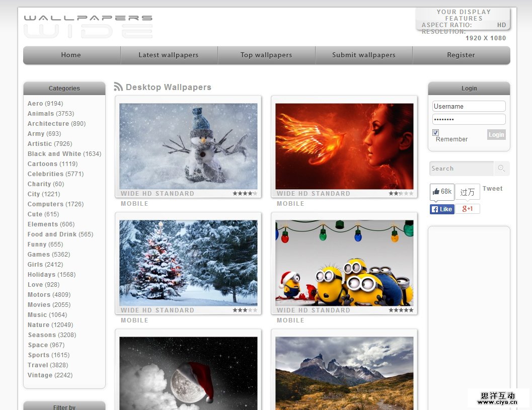Go to the Submit wallpapers page
The height and width of the screenshot is (410, 532).
(364, 55)
